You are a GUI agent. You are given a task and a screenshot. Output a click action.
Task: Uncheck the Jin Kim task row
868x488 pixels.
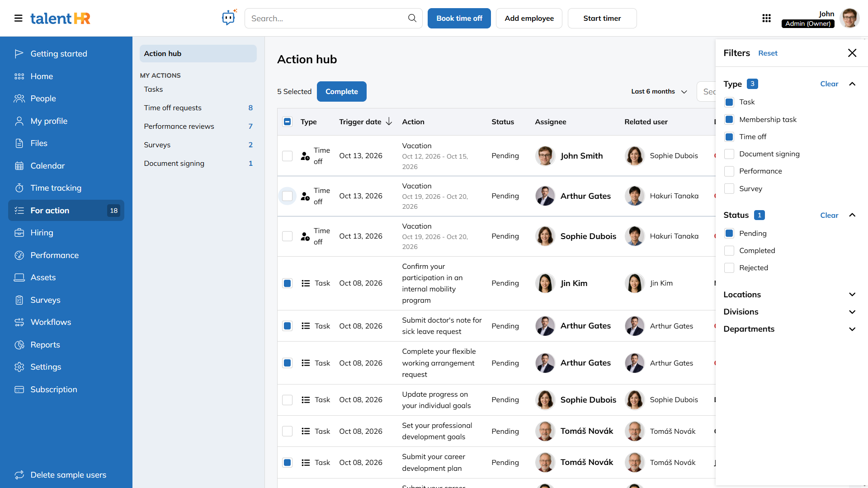coord(287,283)
